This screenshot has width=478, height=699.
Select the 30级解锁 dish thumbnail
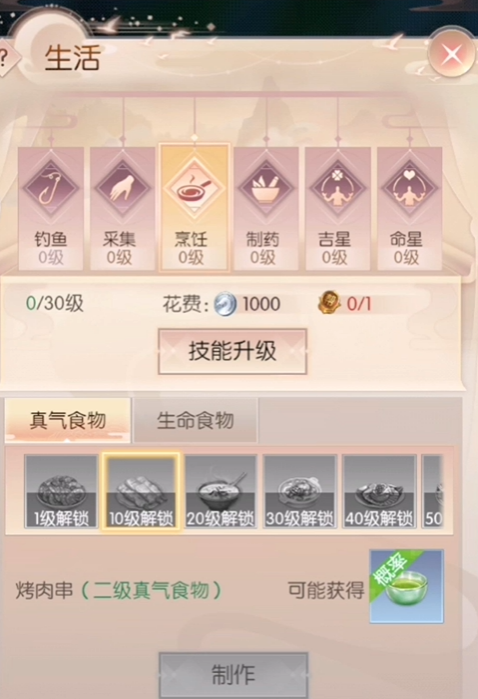click(x=300, y=491)
